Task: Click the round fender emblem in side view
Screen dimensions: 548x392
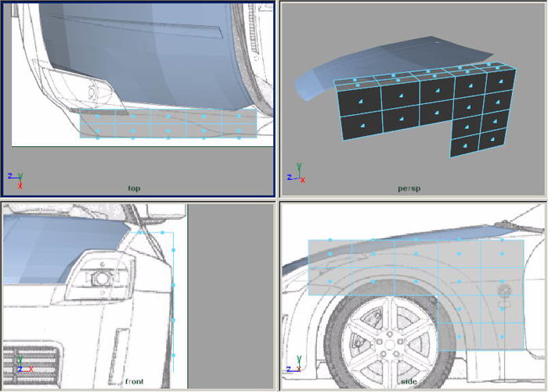Action: coord(503,294)
